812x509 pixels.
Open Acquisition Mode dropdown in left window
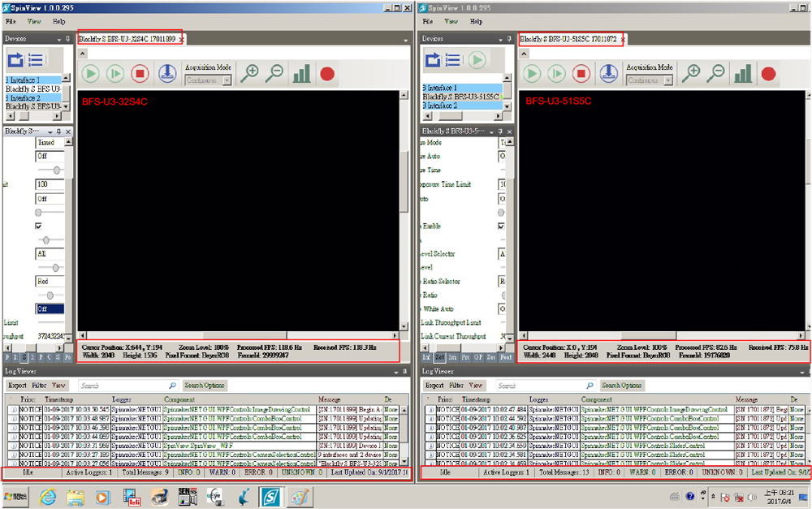tap(209, 80)
